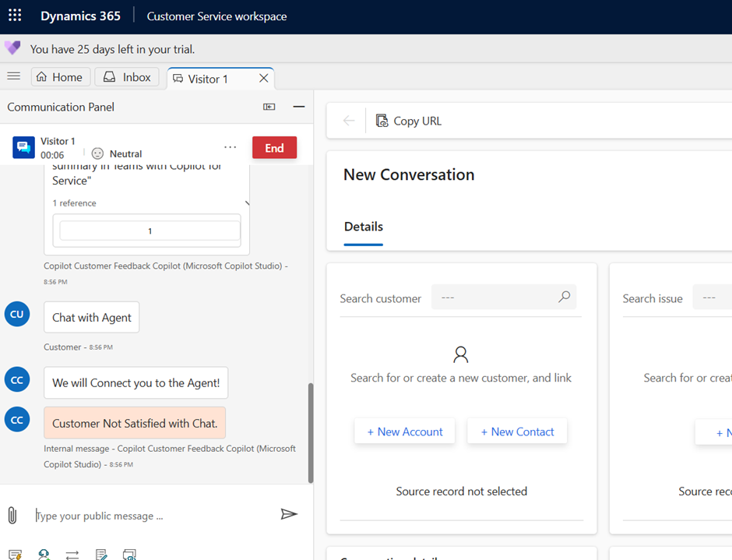Screen dimensions: 732x560
Task: Click the transfer conversation arrows icon
Action: pos(72,555)
